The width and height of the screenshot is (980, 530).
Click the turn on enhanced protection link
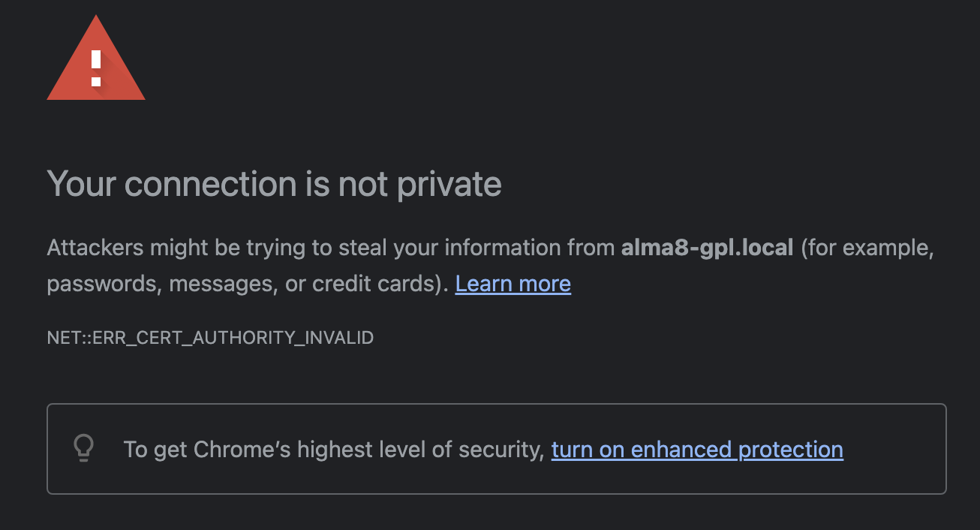click(697, 450)
